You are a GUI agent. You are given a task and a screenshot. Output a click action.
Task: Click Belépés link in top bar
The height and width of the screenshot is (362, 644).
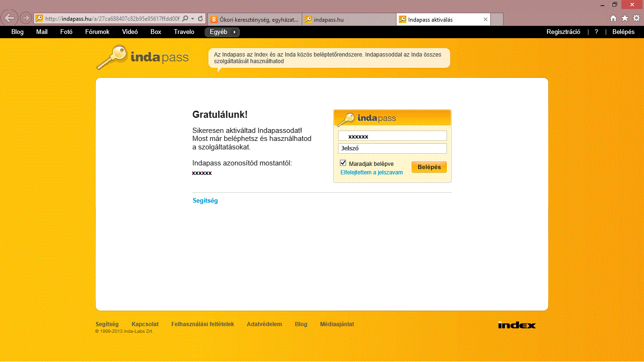(623, 32)
